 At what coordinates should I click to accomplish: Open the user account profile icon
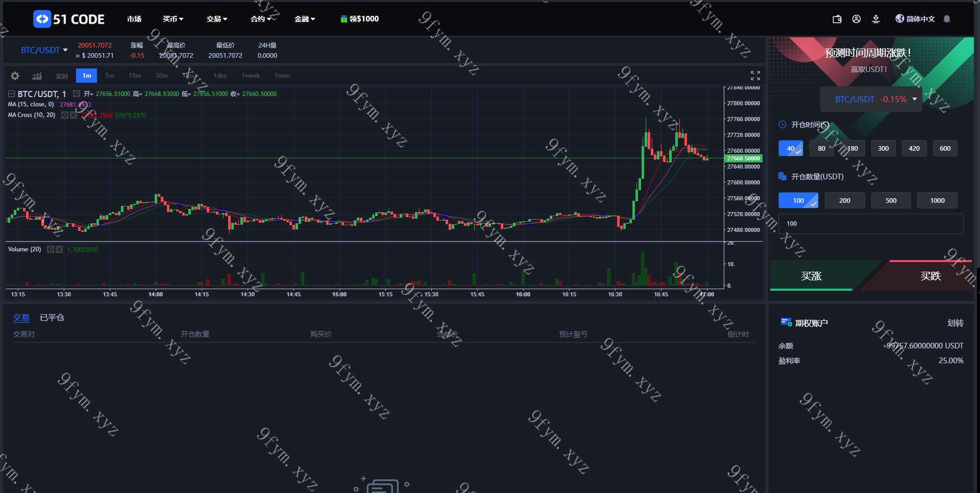pos(856,19)
